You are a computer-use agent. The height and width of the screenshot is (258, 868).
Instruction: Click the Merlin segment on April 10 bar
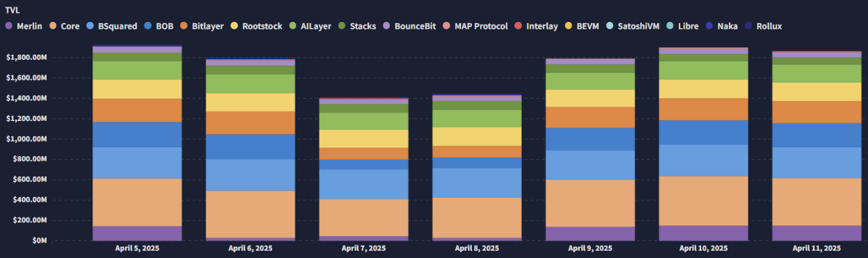[x=703, y=233]
